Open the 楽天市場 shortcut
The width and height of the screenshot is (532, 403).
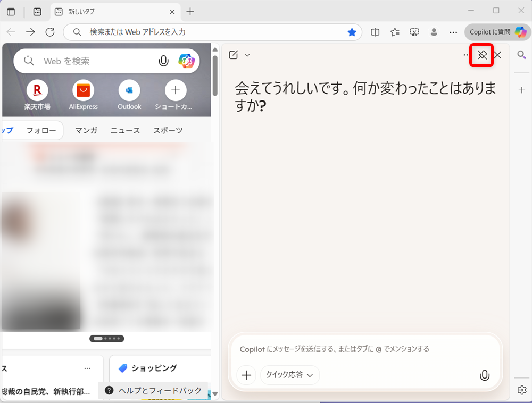click(x=37, y=91)
